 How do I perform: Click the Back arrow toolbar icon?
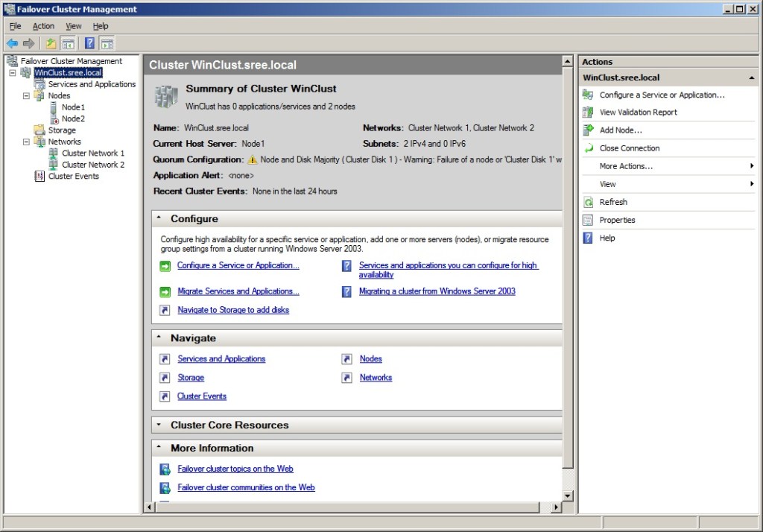pos(12,43)
